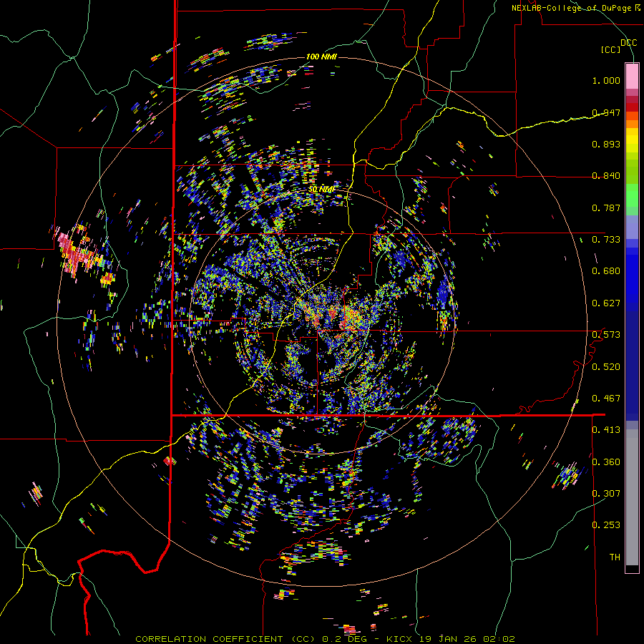
Task: Click the NEXLAB-College of DuPage label
Action: coord(575,8)
